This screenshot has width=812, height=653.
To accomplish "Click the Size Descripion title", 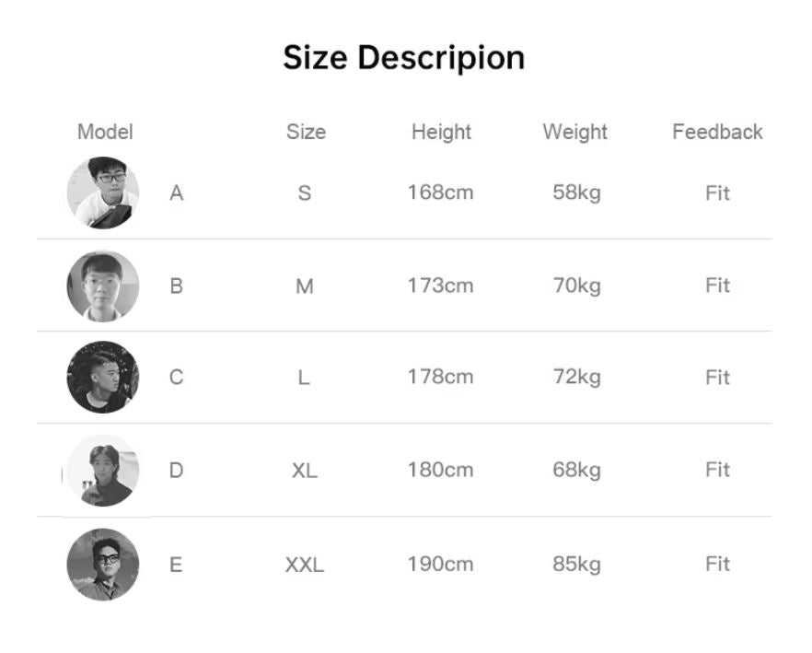I will [403, 57].
